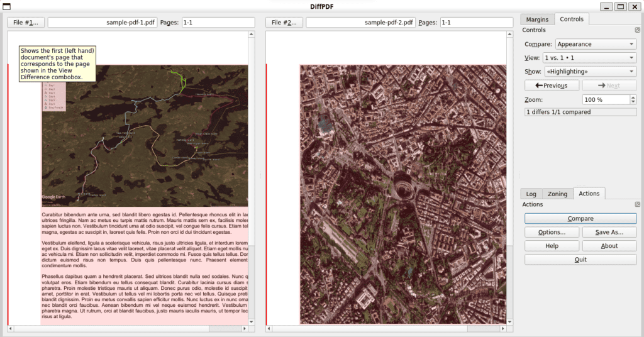Open the View combobox showing 1 vs. 1
The height and width of the screenshot is (337, 644).
(x=589, y=58)
